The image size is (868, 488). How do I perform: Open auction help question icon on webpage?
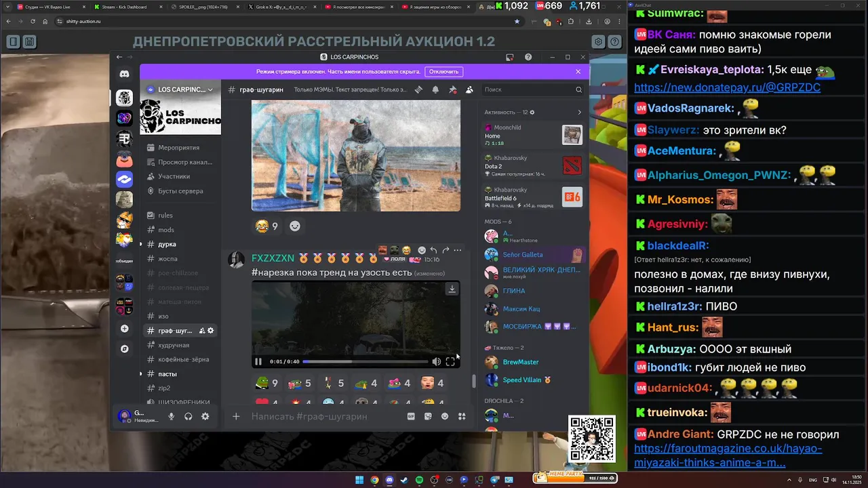click(x=615, y=41)
